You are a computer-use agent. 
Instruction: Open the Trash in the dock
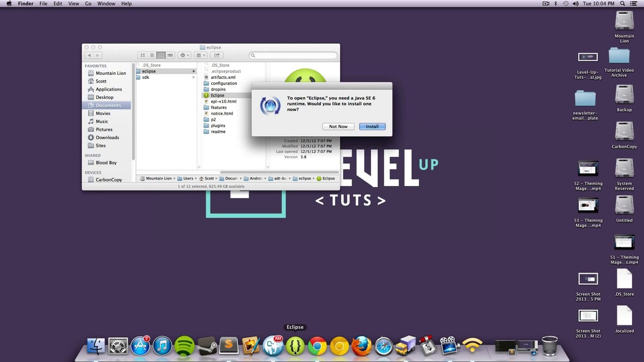point(549,346)
